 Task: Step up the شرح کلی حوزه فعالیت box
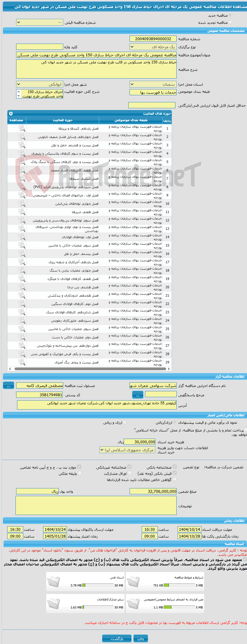click(19, 92)
